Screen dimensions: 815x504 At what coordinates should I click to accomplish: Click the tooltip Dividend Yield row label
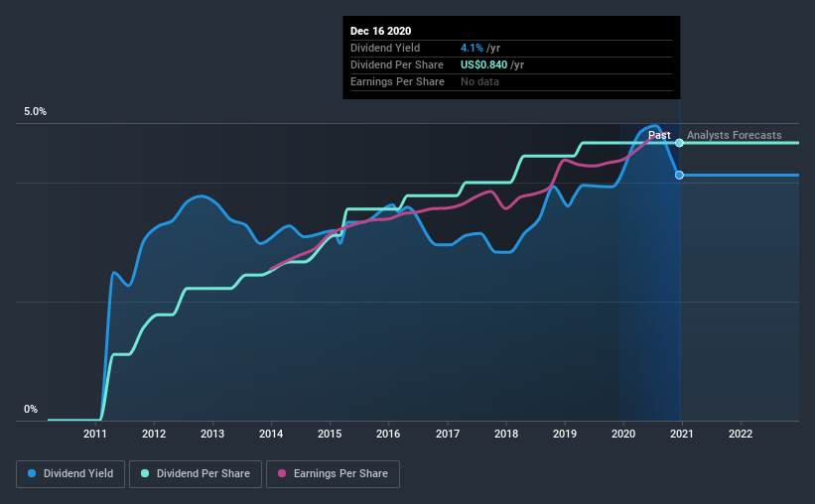click(385, 48)
